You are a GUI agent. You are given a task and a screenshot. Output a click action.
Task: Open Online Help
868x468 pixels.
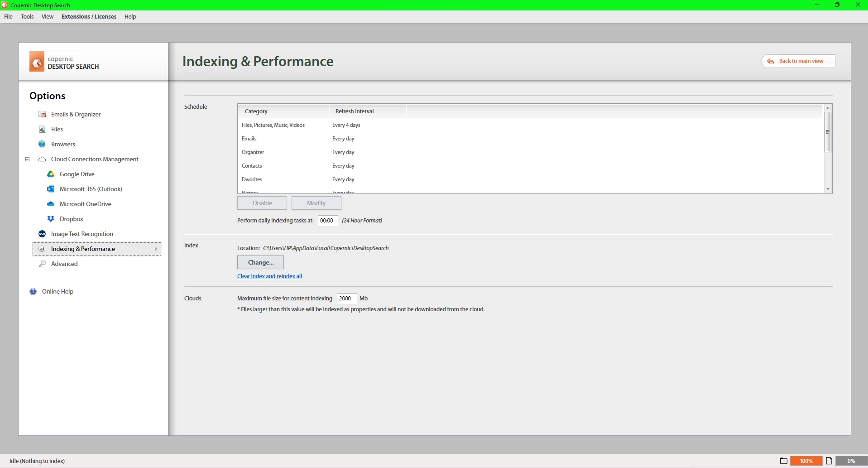click(58, 291)
